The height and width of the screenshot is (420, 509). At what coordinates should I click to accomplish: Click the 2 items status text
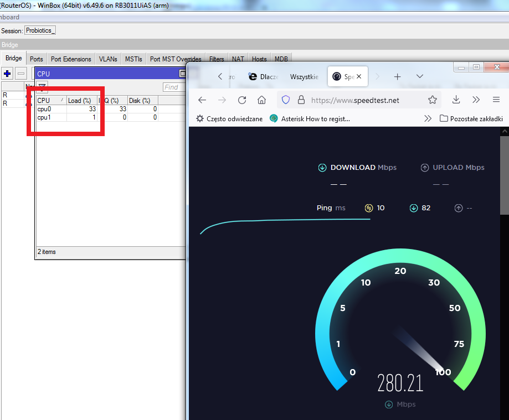(47, 252)
